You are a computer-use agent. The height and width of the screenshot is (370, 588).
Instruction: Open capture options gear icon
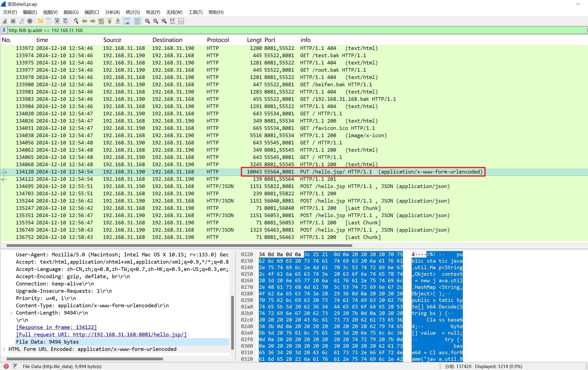[30, 21]
